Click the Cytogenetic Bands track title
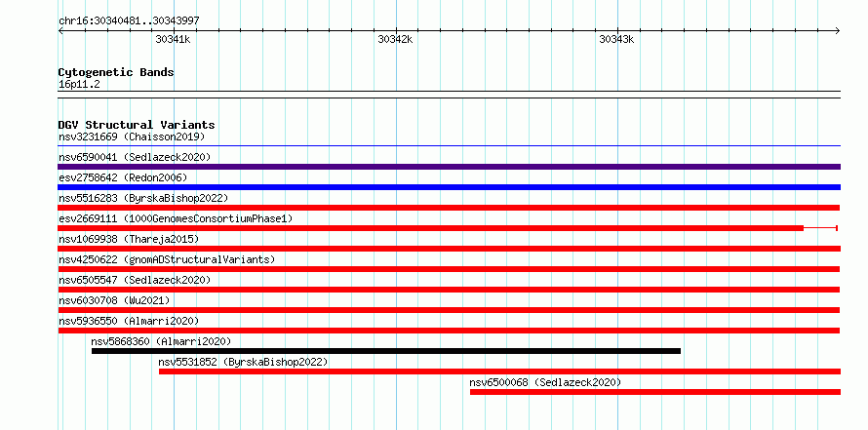The height and width of the screenshot is (430, 868). pyautogui.click(x=116, y=72)
